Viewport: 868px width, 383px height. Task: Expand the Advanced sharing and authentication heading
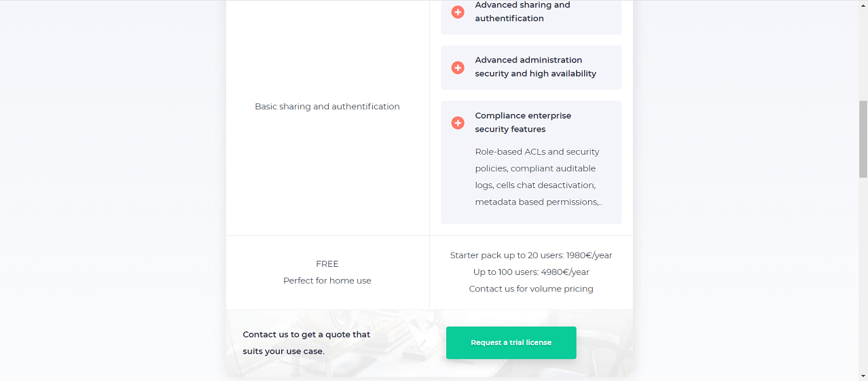[x=522, y=12]
